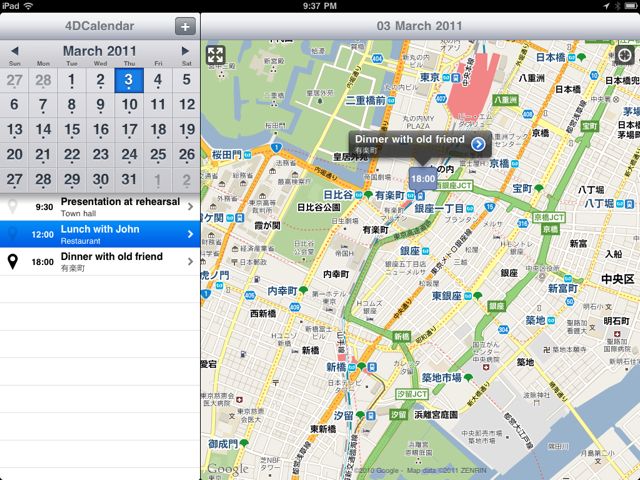The image size is (640, 480).
Task: Choose Saturday March 12
Action: point(187,105)
